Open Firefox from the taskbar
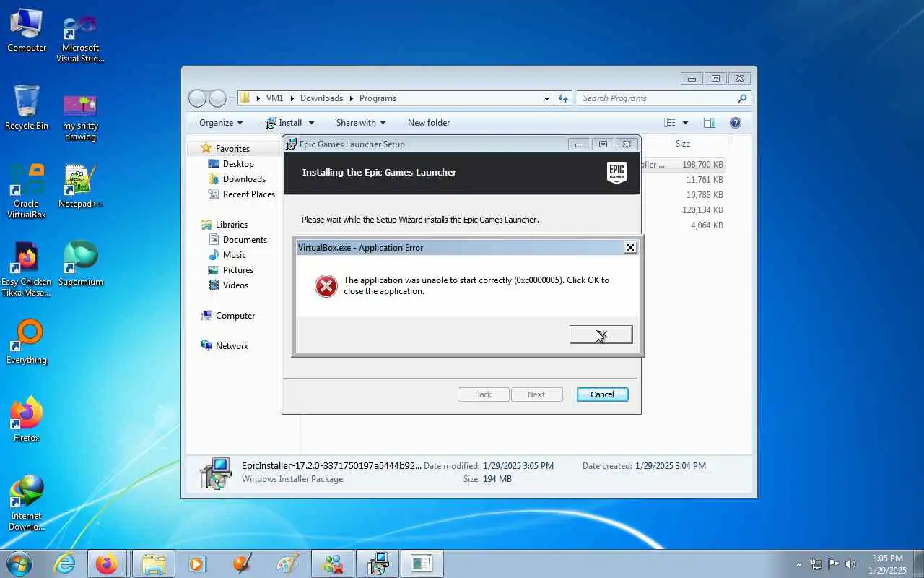 (x=107, y=564)
